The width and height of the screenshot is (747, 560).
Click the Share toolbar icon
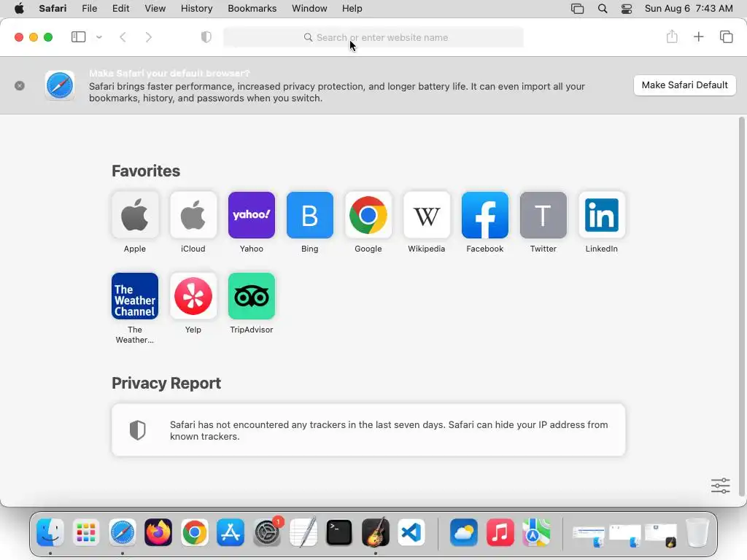tap(672, 36)
